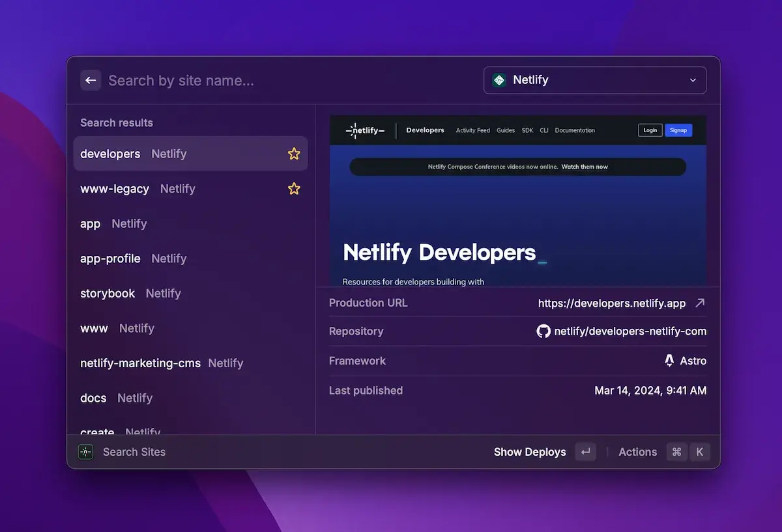Click the GitHub icon beside repository name

543,331
